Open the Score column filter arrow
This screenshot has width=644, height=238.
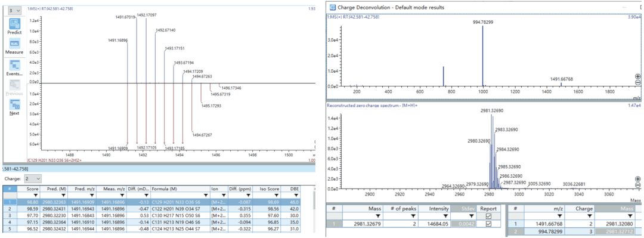point(35,195)
